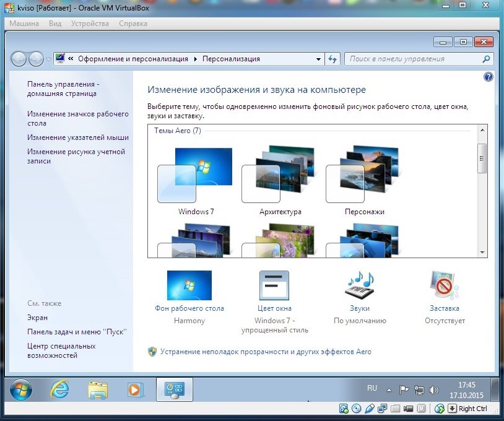Click the desktop background preview image
Viewport: 504px width, 421px height.
189,285
